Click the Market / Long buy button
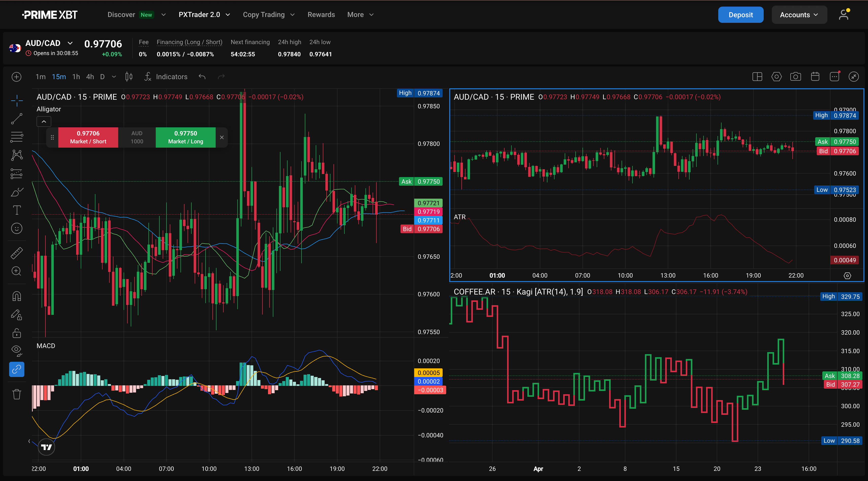This screenshot has width=868, height=481. coord(186,138)
